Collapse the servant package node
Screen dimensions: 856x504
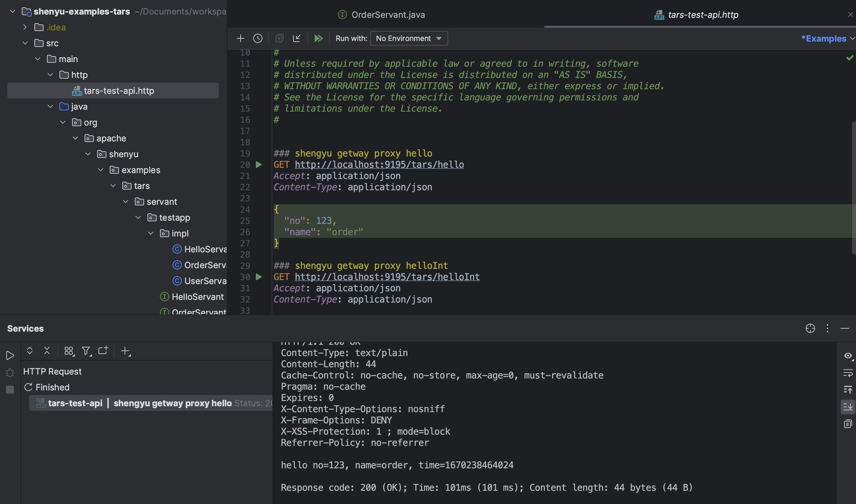pyautogui.click(x=126, y=202)
